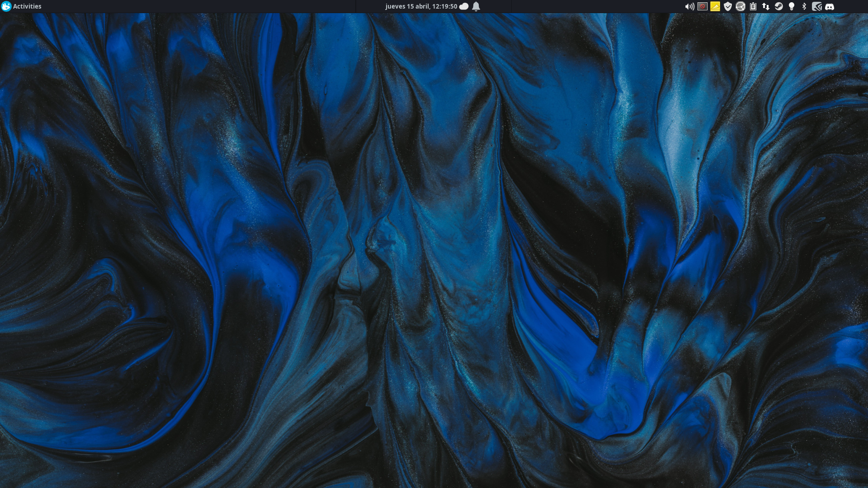The height and width of the screenshot is (488, 868).
Task: Open the clipboard manager tray icon
Action: 753,6
